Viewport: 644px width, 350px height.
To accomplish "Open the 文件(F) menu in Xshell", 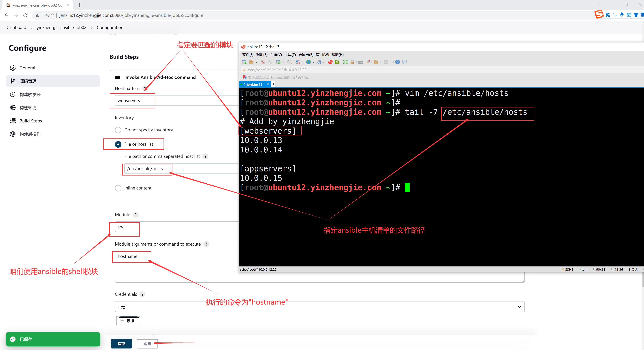I will [248, 55].
